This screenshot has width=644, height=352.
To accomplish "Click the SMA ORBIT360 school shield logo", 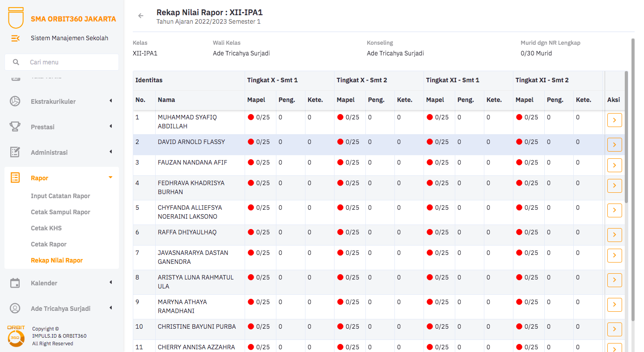I will [16, 17].
